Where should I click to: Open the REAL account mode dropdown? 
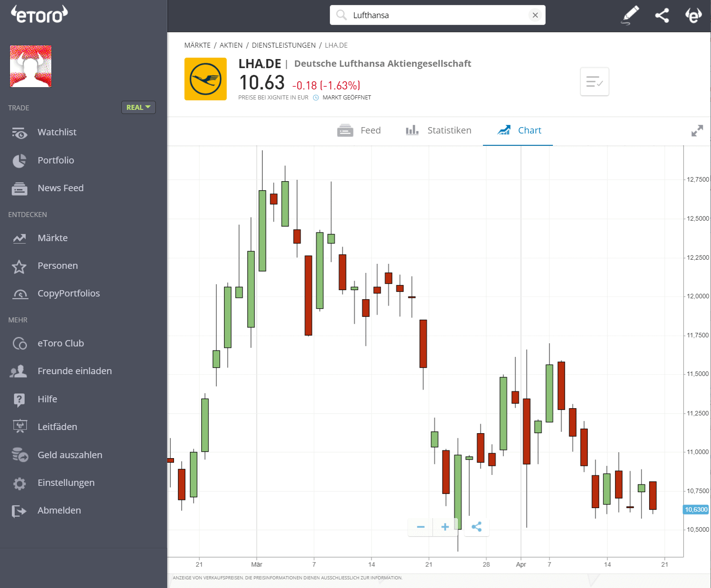point(139,107)
